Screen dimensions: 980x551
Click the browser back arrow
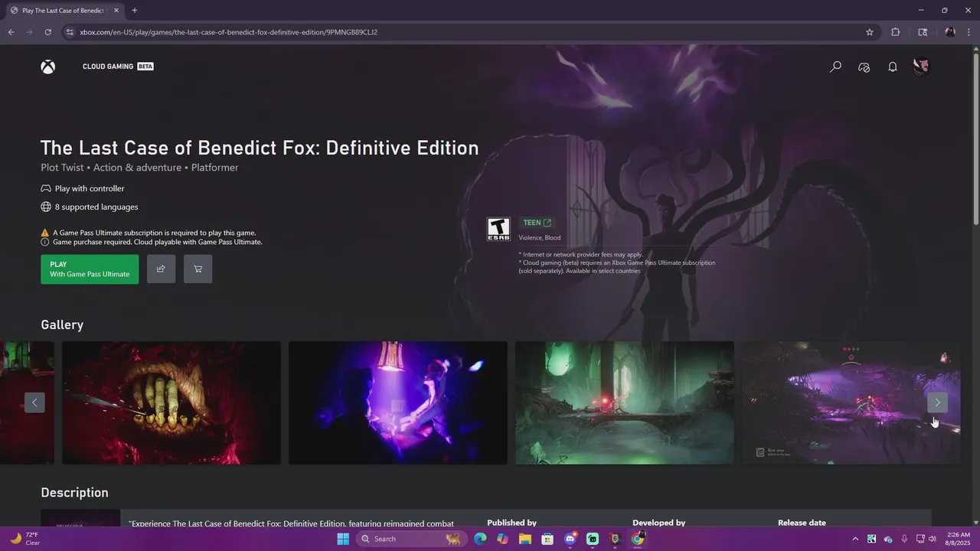(11, 32)
